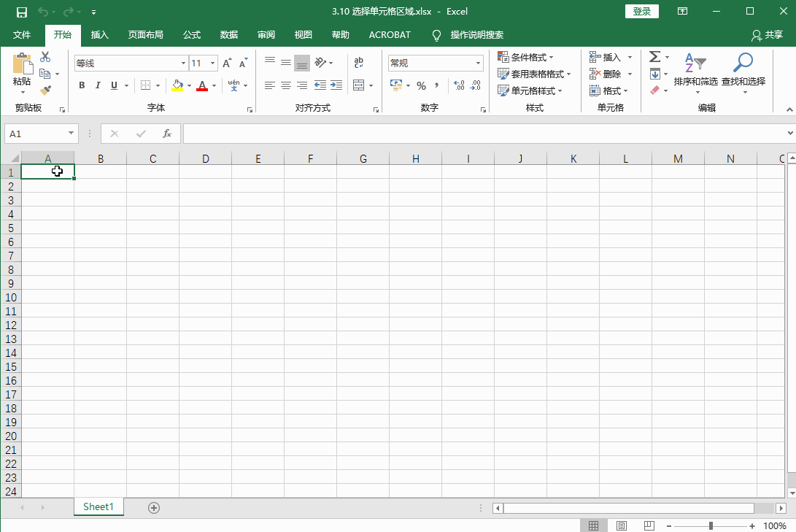
Task: Select the percent style icon
Action: click(x=421, y=85)
